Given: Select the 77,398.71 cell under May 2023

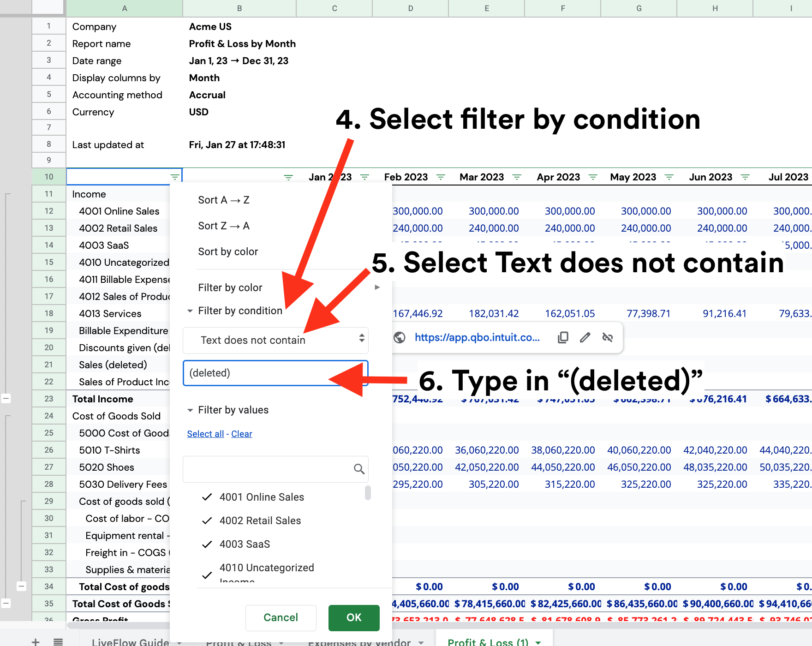Looking at the screenshot, I should [648, 314].
